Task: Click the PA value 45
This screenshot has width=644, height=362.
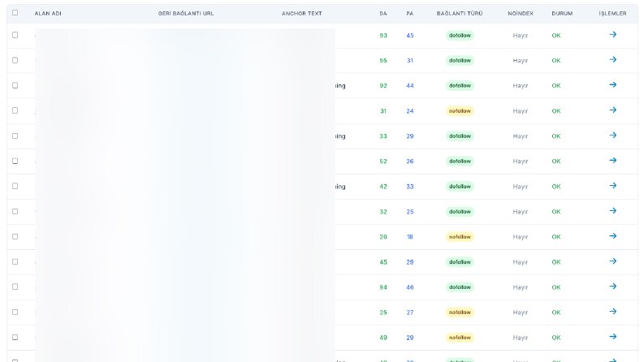Action: [x=410, y=35]
